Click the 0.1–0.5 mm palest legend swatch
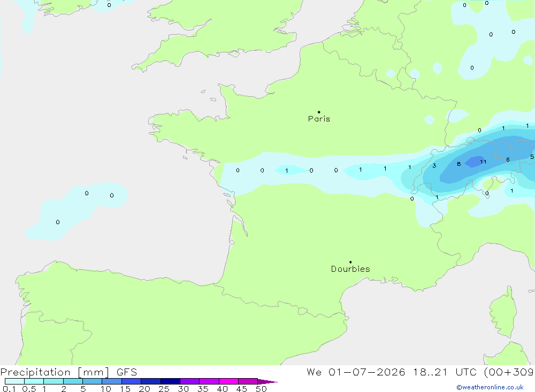 point(14,381)
